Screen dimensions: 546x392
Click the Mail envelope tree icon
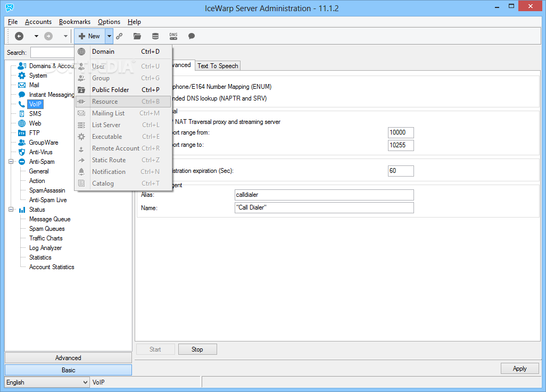22,85
